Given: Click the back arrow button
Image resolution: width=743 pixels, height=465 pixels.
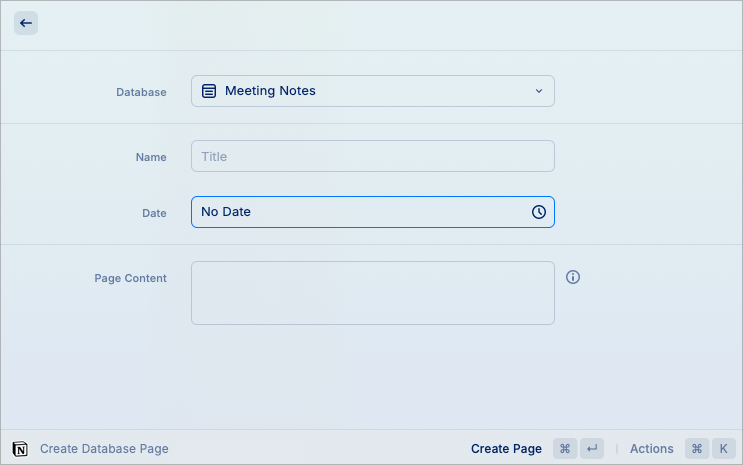Looking at the screenshot, I should pyautogui.click(x=26, y=23).
